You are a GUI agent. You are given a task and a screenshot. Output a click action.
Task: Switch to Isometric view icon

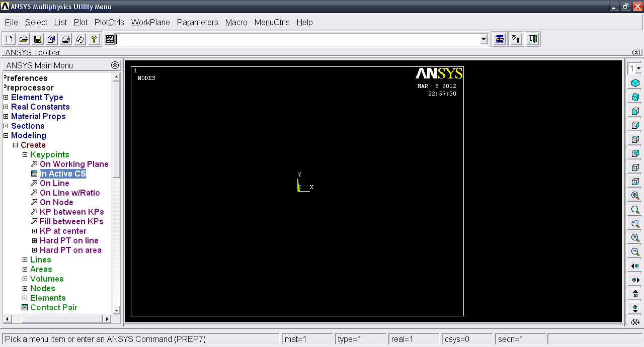point(635,83)
